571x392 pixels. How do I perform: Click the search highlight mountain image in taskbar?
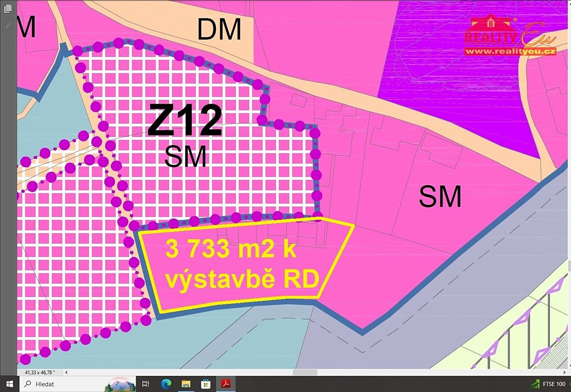119,384
